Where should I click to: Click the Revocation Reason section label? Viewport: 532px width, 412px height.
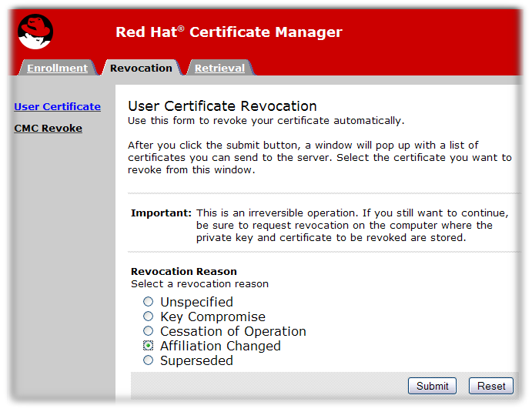[x=184, y=271]
